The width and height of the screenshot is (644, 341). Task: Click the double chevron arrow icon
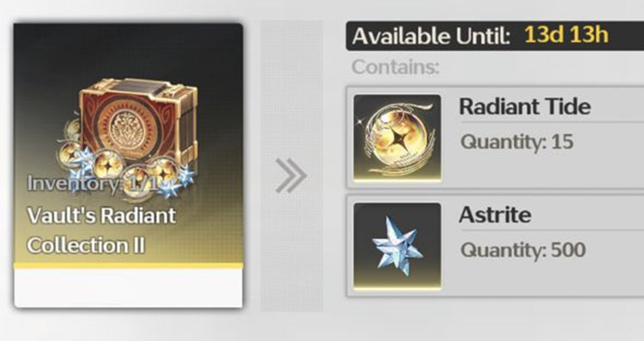[x=291, y=176]
